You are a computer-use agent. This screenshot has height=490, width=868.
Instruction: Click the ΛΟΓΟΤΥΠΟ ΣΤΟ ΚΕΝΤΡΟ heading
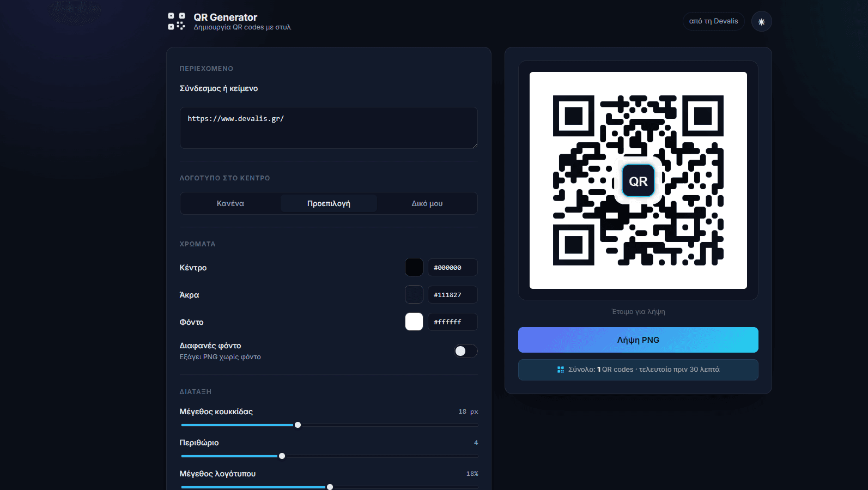pos(224,178)
